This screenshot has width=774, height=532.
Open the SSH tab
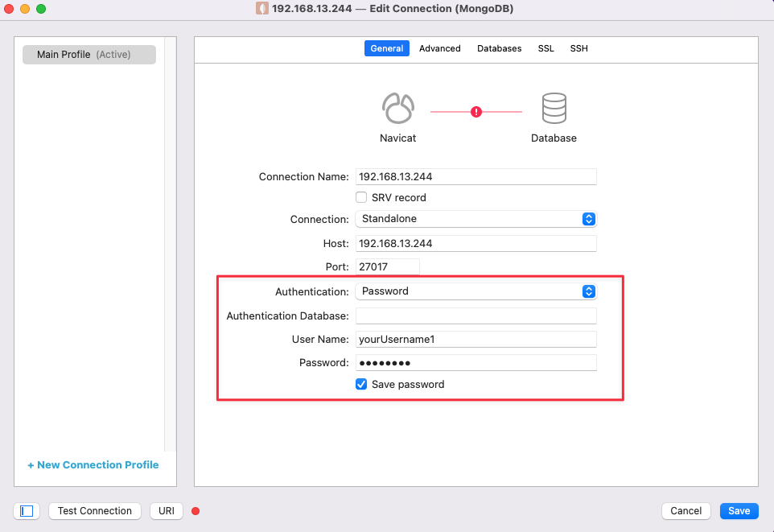pyautogui.click(x=579, y=48)
